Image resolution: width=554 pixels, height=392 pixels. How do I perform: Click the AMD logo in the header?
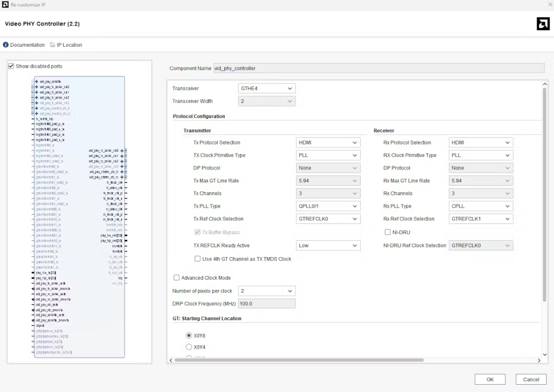coord(543,24)
